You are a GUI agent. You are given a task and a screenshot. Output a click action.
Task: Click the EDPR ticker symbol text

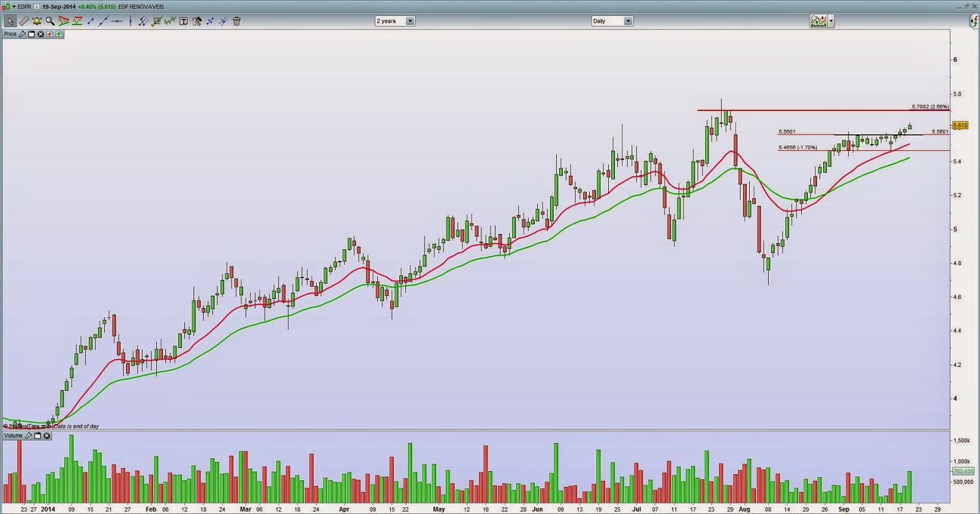coord(24,7)
